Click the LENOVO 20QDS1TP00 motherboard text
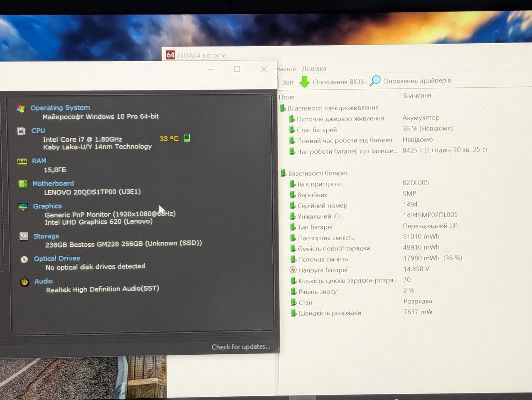This screenshot has height=400, width=532. [x=92, y=192]
